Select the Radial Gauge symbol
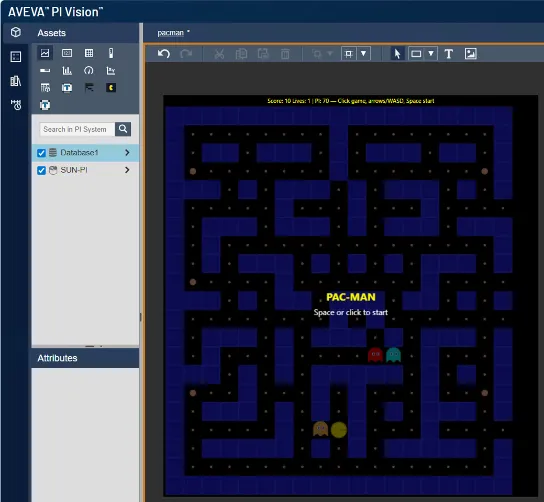Image resolution: width=544 pixels, height=502 pixels. [89, 70]
